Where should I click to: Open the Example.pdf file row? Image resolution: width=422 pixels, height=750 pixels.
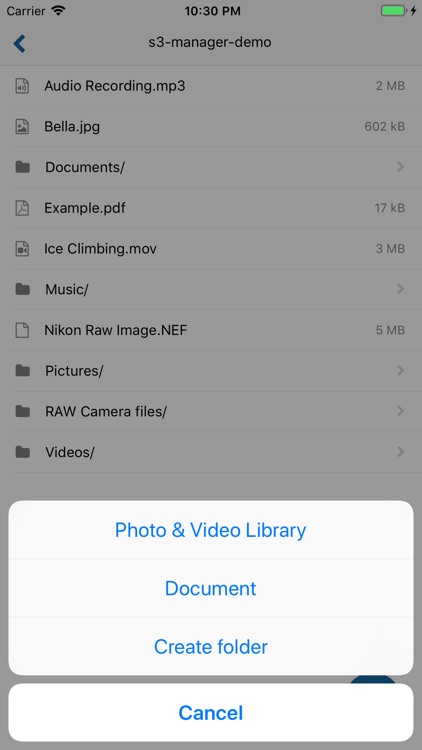(211, 208)
